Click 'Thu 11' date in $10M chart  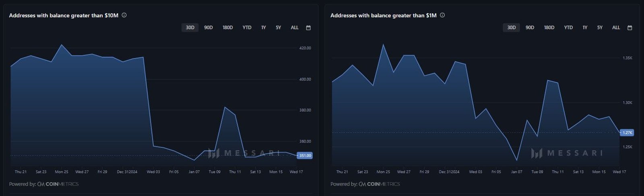click(235, 172)
